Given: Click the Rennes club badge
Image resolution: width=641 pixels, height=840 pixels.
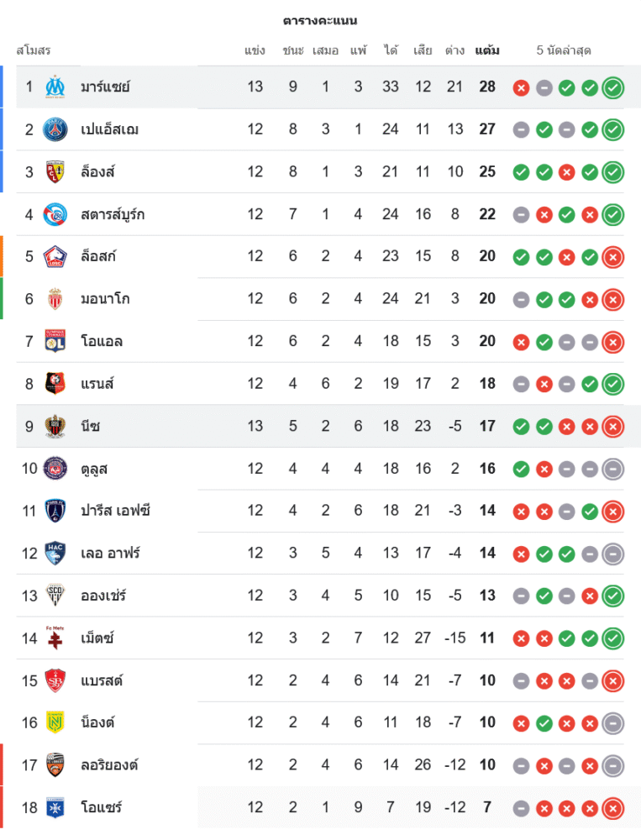Looking at the screenshot, I should tap(55, 384).
